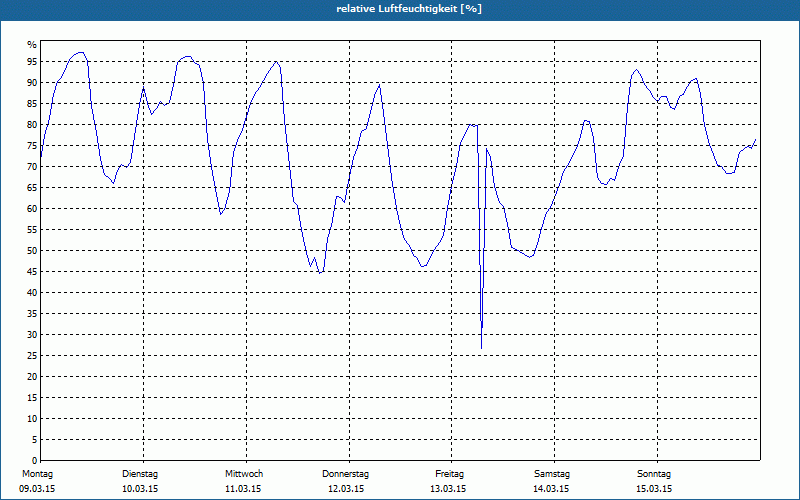Click the 'Montag' day label
This screenshot has width=800, height=500.
pyautogui.click(x=37, y=474)
